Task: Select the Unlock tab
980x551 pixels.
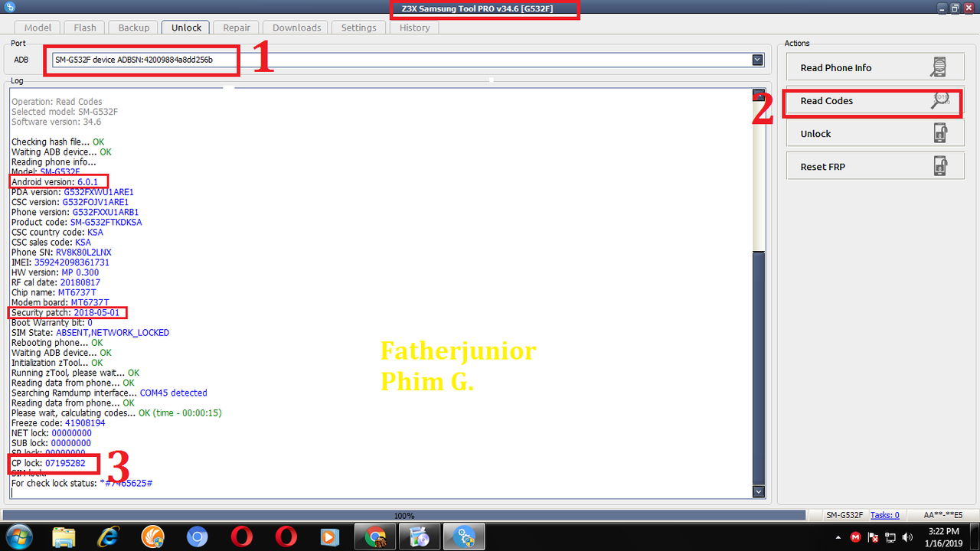Action: pos(186,28)
